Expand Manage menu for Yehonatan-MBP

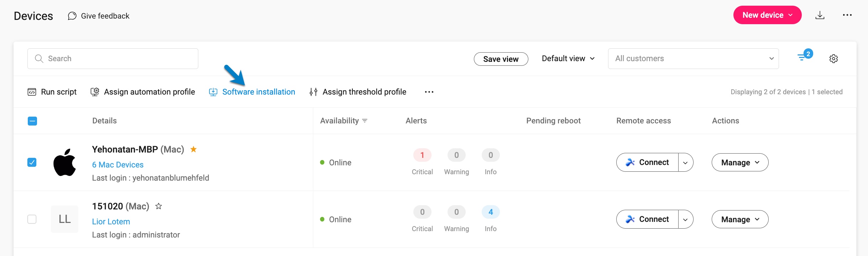tap(739, 162)
